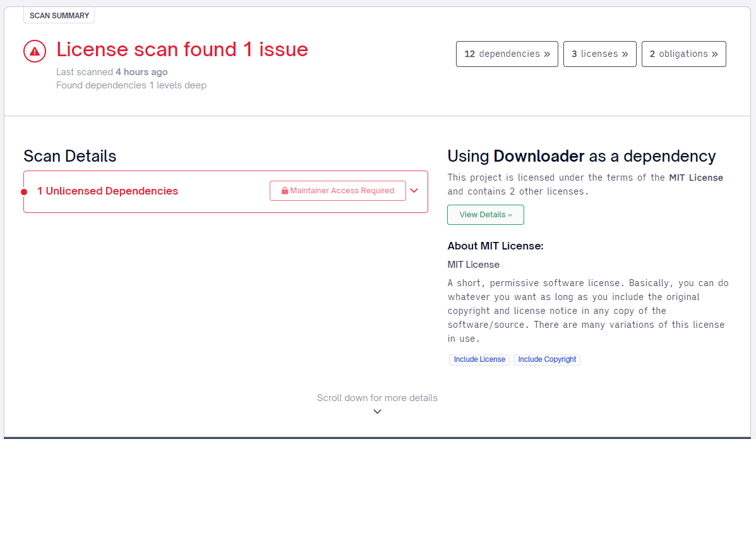The image size is (756, 535).
Task: Click the View Details button
Action: click(485, 215)
